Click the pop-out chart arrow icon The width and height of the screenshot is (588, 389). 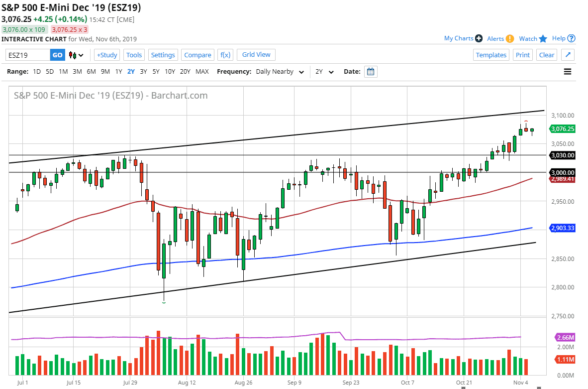(568, 55)
